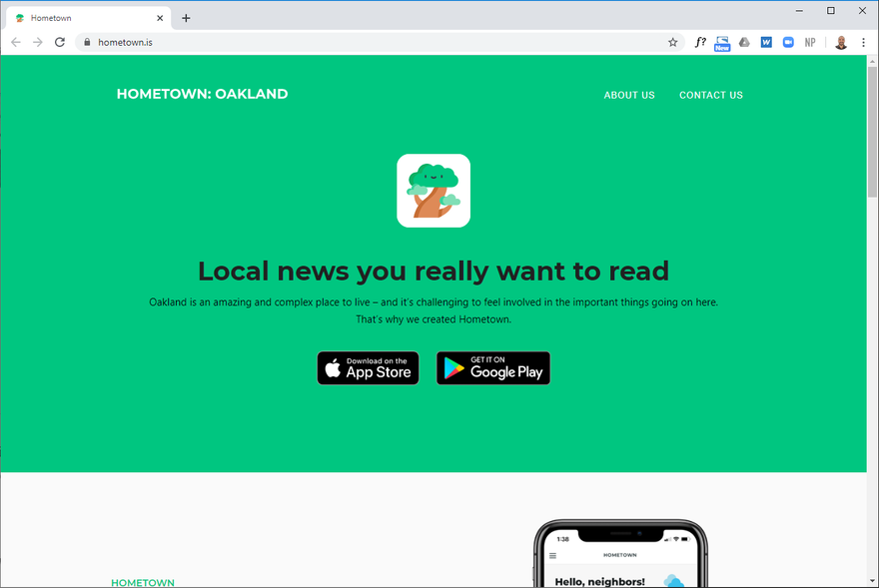Open the Word extension icon
This screenshot has height=588, width=879.
click(x=766, y=42)
